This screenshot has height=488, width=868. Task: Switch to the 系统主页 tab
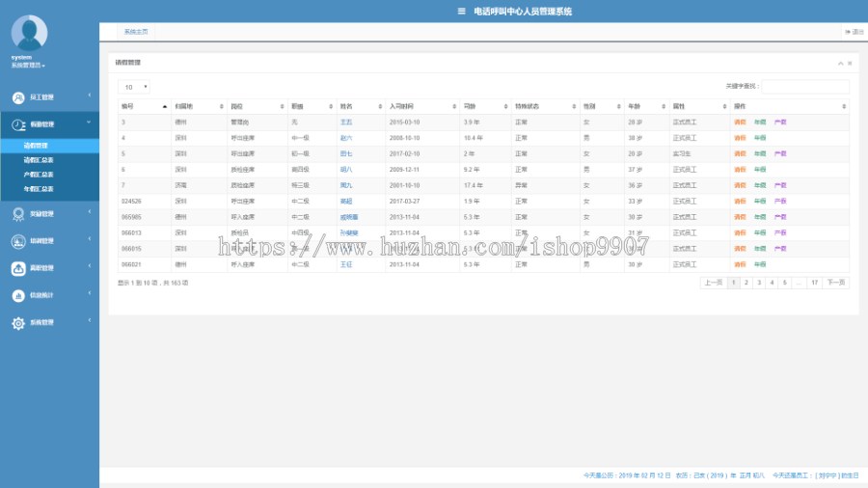pyautogui.click(x=136, y=32)
